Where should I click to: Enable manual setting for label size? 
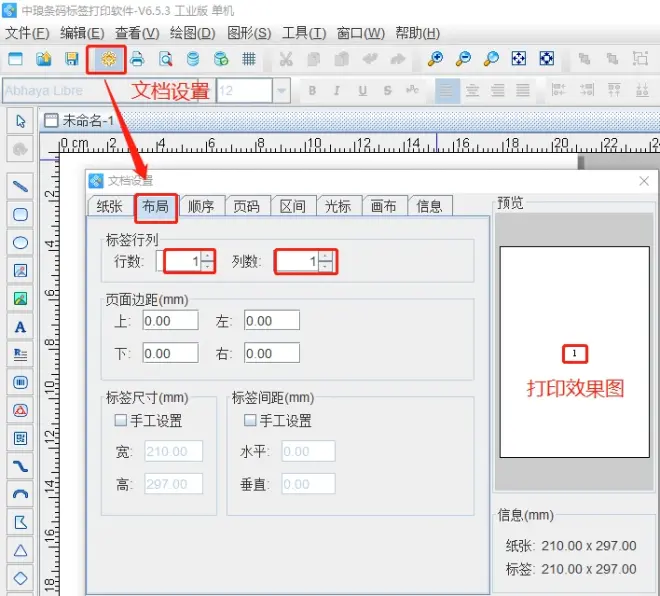(122, 421)
